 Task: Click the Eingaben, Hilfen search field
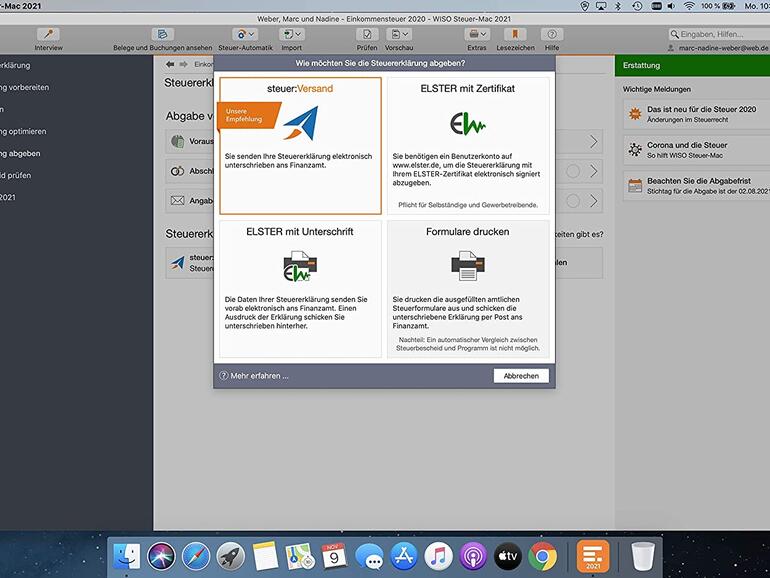(x=720, y=34)
